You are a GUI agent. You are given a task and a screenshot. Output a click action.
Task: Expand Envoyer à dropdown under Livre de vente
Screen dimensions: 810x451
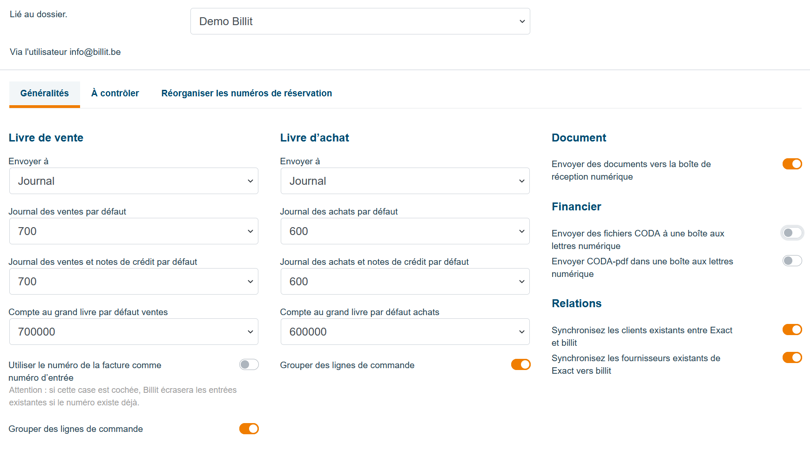tap(134, 181)
